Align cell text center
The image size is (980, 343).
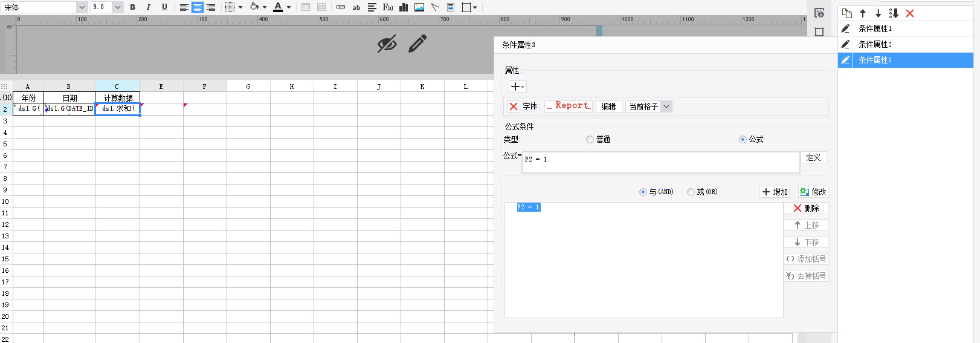(x=198, y=7)
